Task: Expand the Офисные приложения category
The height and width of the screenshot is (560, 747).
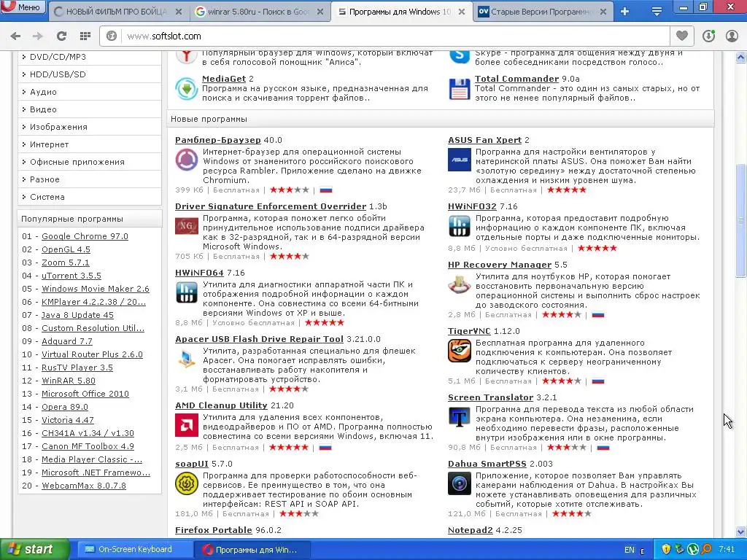Action: pos(90,162)
